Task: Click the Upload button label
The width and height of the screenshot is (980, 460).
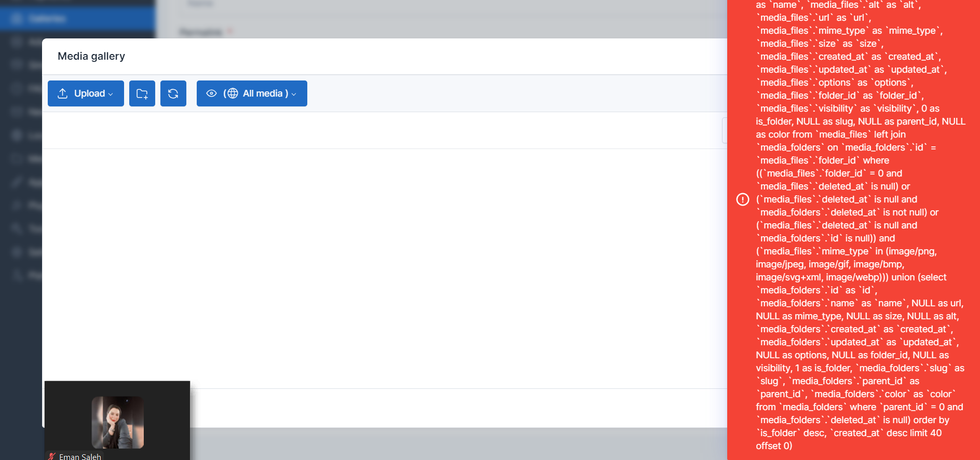Action: (89, 93)
